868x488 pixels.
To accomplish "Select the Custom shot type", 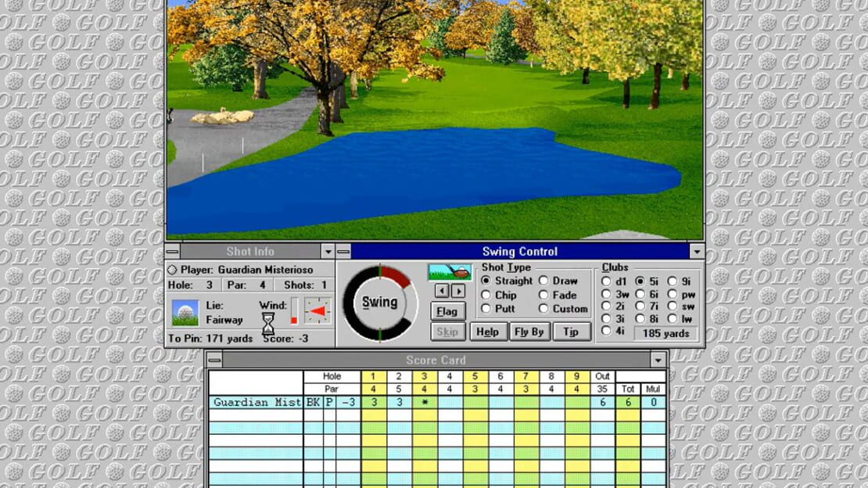I will (x=564, y=309).
